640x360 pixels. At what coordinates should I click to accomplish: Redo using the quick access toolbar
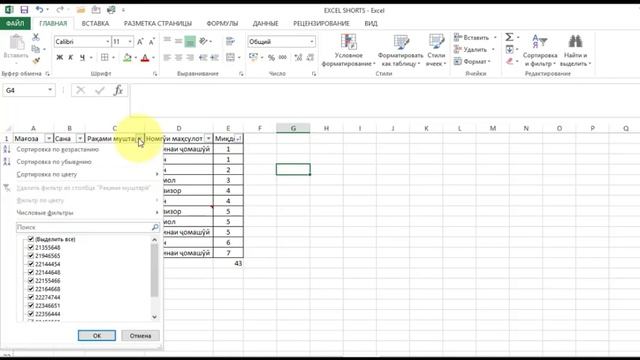(60, 10)
